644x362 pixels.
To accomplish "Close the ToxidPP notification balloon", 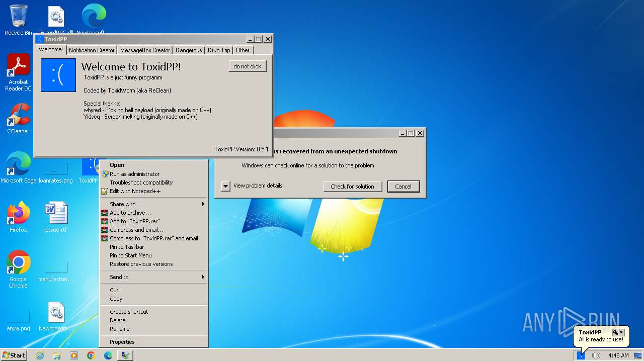I will [x=621, y=332].
